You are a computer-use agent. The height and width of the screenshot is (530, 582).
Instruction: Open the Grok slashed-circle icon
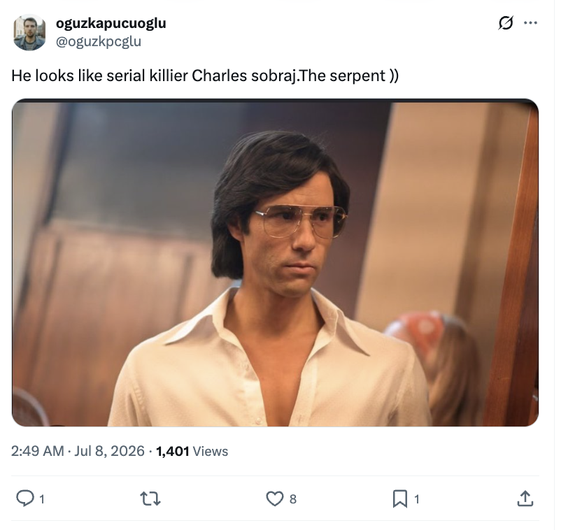click(506, 23)
